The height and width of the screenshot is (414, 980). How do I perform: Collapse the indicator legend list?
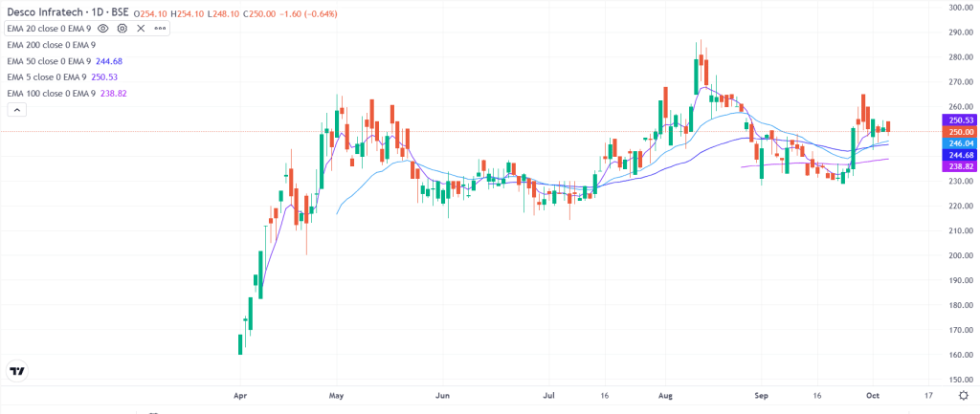(x=15, y=111)
